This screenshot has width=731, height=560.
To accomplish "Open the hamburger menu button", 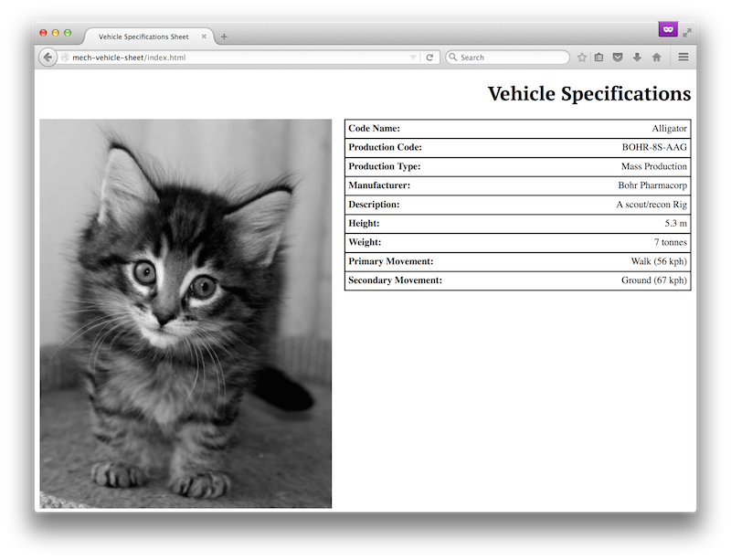I will 683,57.
